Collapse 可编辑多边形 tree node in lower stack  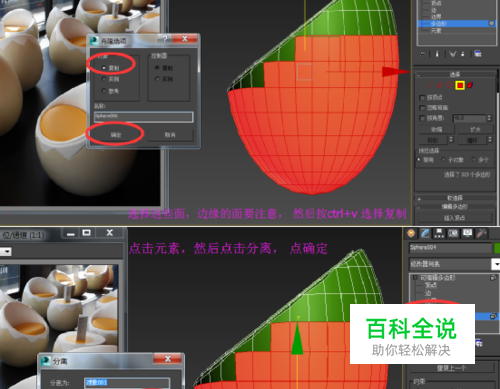tap(415, 277)
